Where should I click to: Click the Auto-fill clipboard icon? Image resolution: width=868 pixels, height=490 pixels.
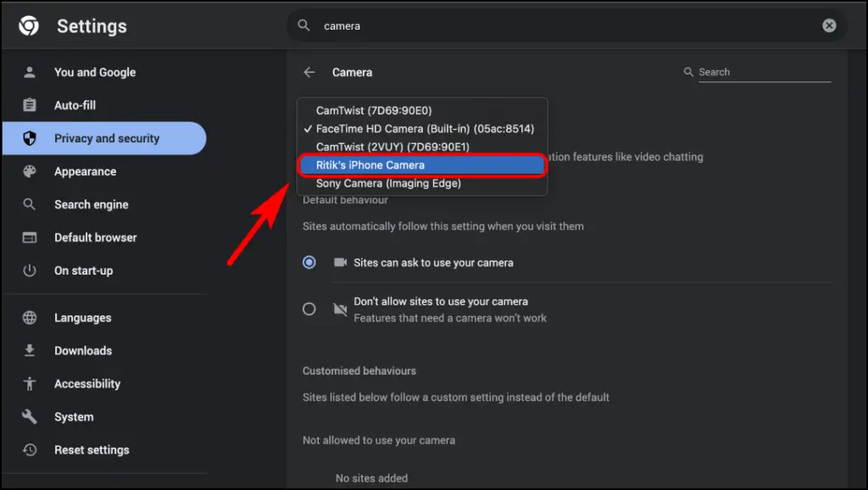tap(30, 105)
